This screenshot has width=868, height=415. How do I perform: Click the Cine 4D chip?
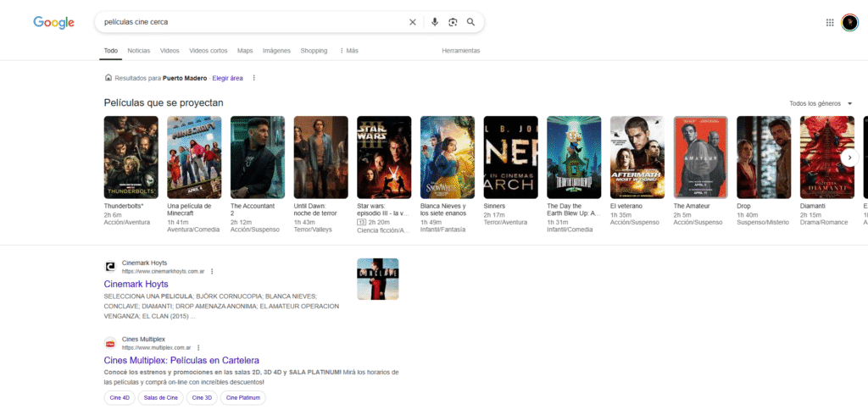[120, 397]
